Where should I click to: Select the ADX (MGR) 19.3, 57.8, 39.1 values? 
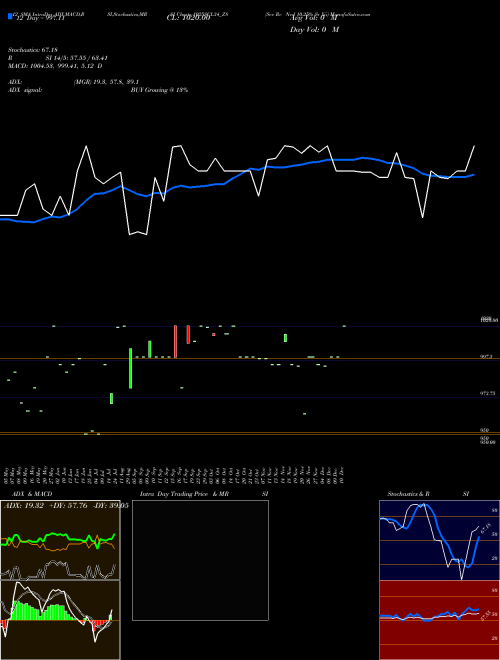click(106, 82)
